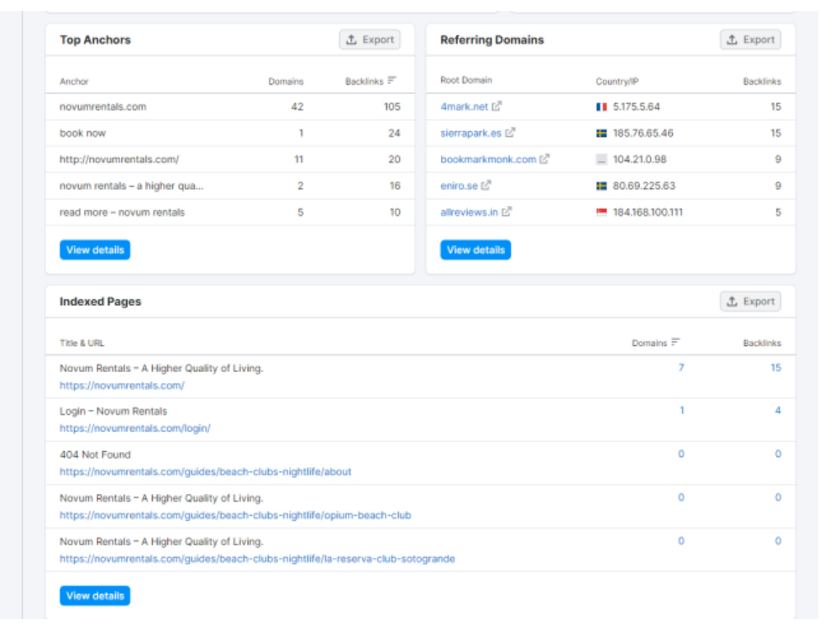Click the Root Domain column header
The image size is (840, 630).
pos(466,80)
